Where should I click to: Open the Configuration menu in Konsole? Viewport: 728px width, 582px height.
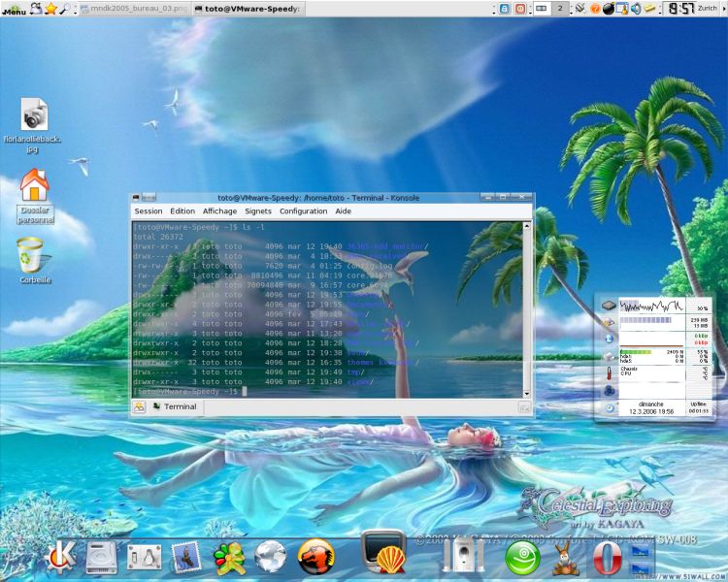click(303, 211)
